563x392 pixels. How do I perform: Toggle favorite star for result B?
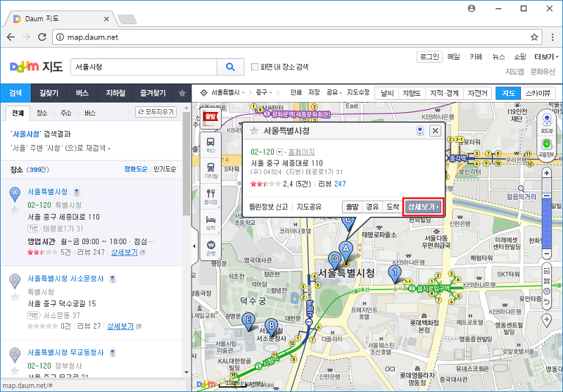pos(15,297)
